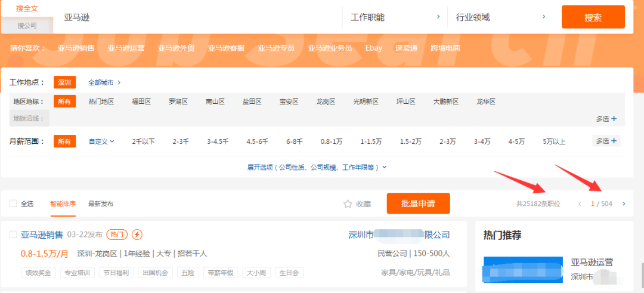Image resolution: width=644 pixels, height=293 pixels.
Task: Go to the next results page arrow
Action: (624, 204)
